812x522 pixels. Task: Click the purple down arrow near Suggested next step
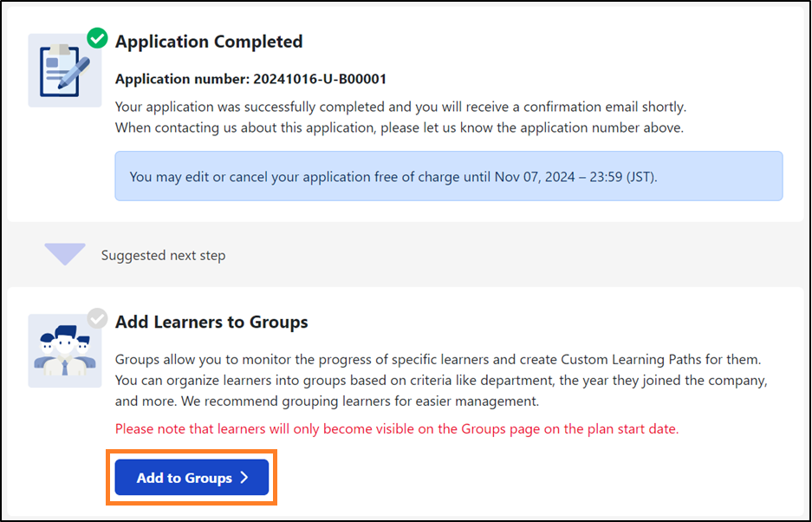coord(64,253)
